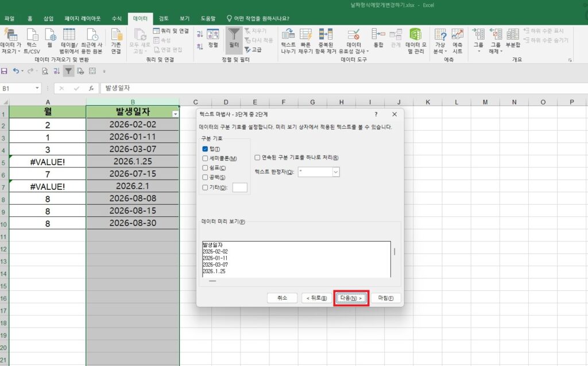The image size is (588, 366).
Task: Open the 쿼리 및 연결 pane button
Action: [171, 31]
